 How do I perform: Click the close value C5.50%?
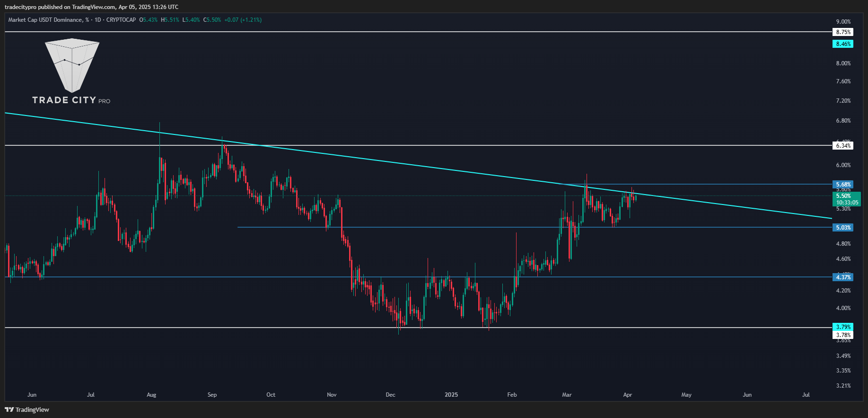pos(212,20)
